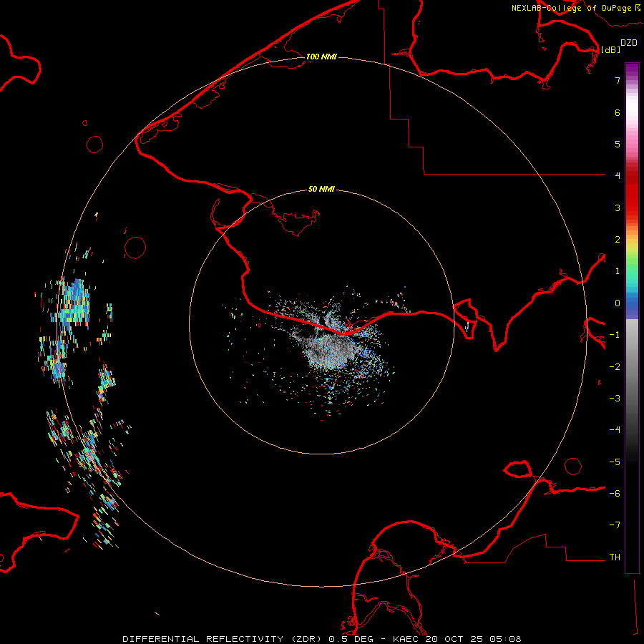Screen dimensions: 644x644
Task: Click the 6 dB scale label
Action: (618, 112)
